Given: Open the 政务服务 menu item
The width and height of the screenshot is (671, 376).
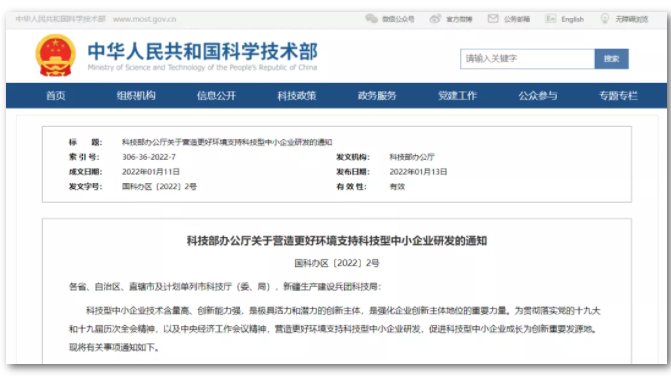Looking at the screenshot, I should [x=377, y=95].
